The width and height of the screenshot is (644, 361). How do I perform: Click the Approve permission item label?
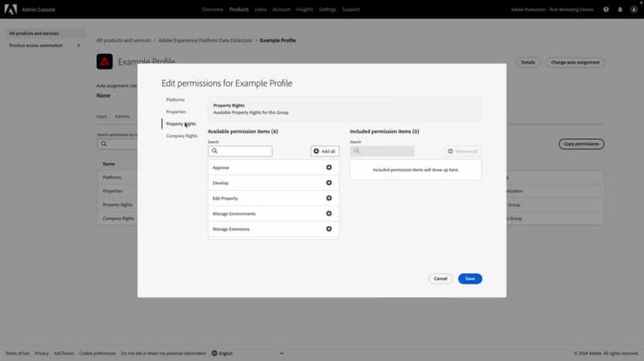click(221, 167)
